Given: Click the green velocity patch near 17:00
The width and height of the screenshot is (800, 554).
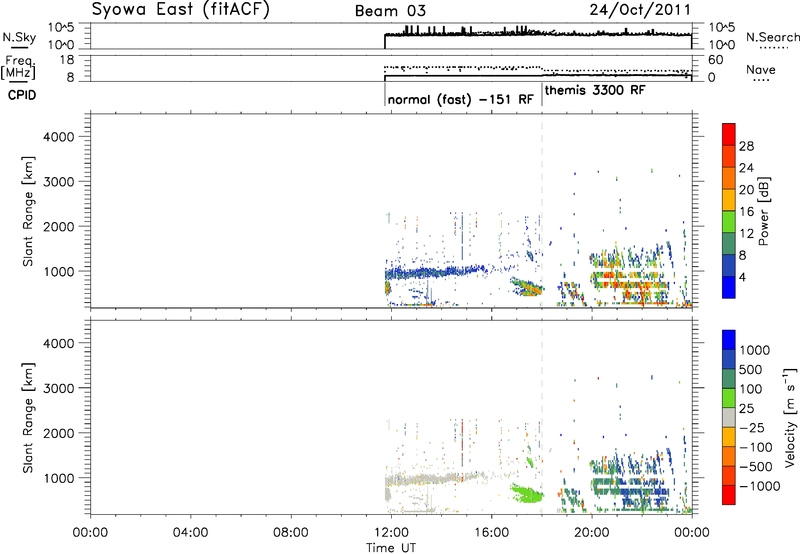Looking at the screenshot, I should point(527,493).
